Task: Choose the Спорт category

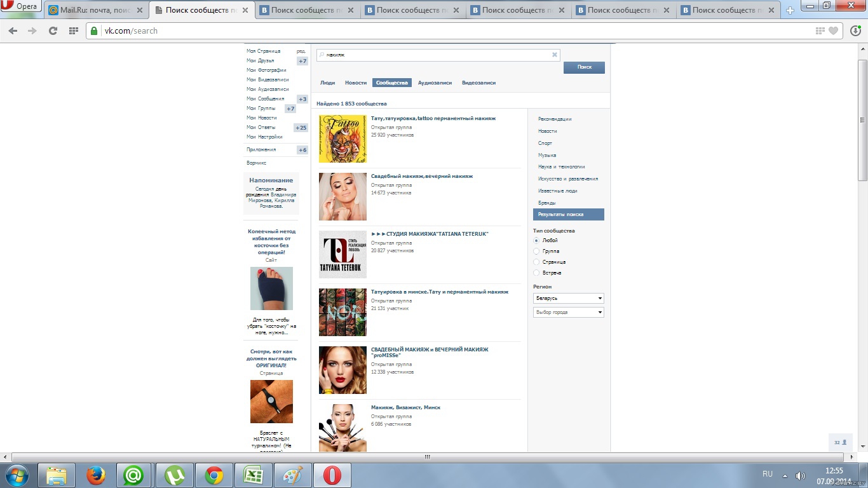Action: (x=545, y=143)
